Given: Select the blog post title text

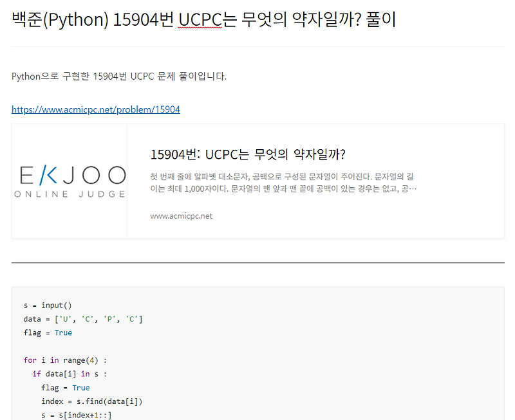Looking at the screenshot, I should pyautogui.click(x=203, y=19).
